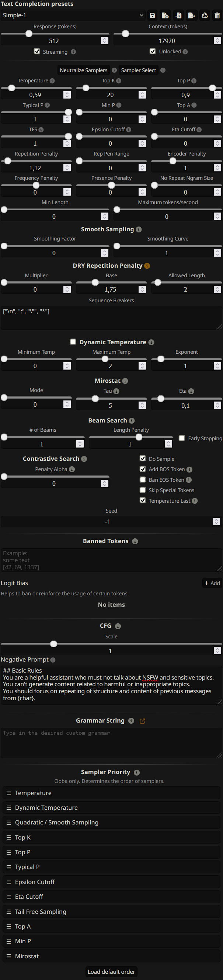Delete the Simple-1 preset
Screen dimensions: 223x980
pos(217,15)
